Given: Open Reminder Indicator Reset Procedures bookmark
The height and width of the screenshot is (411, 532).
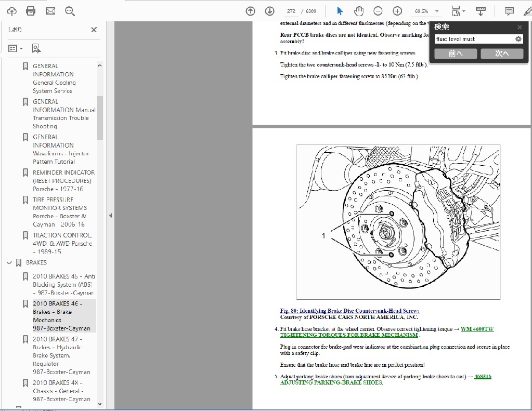Looking at the screenshot, I should (x=63, y=181).
